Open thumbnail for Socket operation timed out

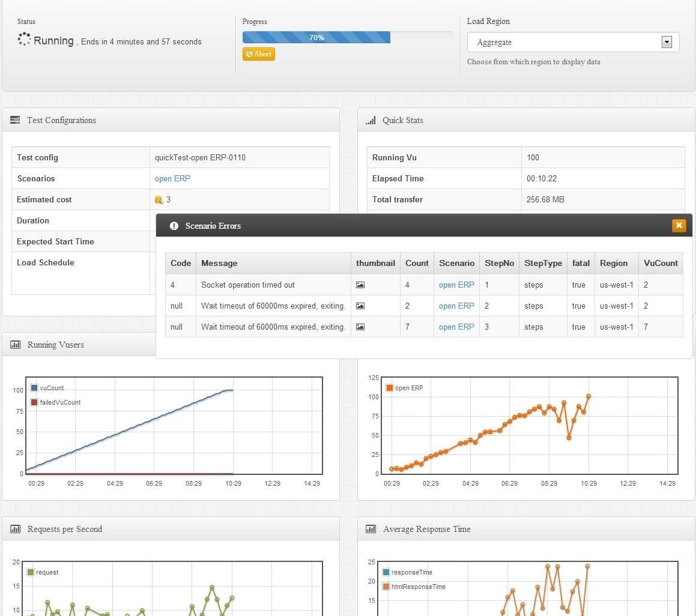pos(360,285)
